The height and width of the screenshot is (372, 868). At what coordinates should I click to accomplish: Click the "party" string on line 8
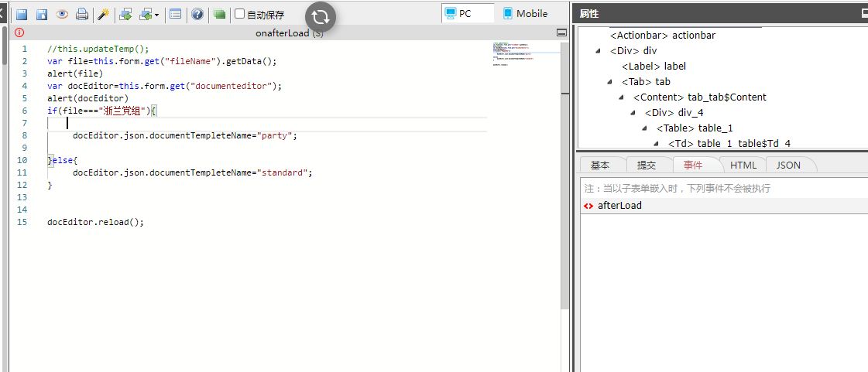tap(273, 135)
